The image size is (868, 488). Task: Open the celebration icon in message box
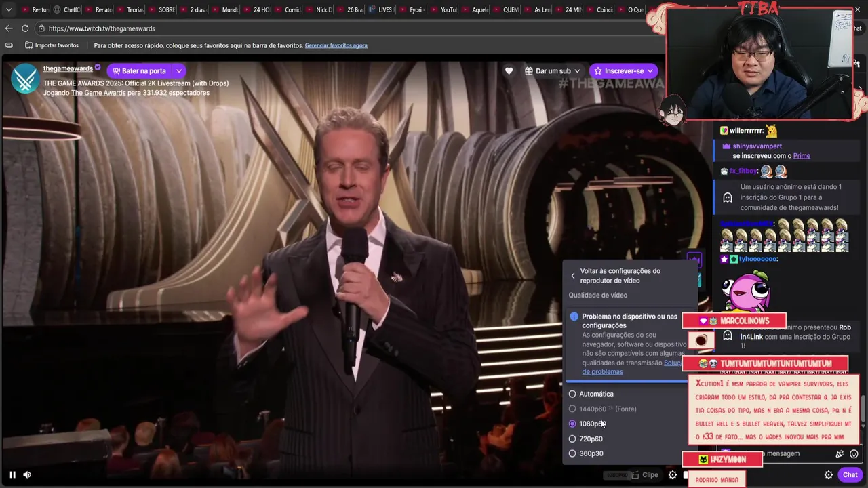(x=840, y=454)
